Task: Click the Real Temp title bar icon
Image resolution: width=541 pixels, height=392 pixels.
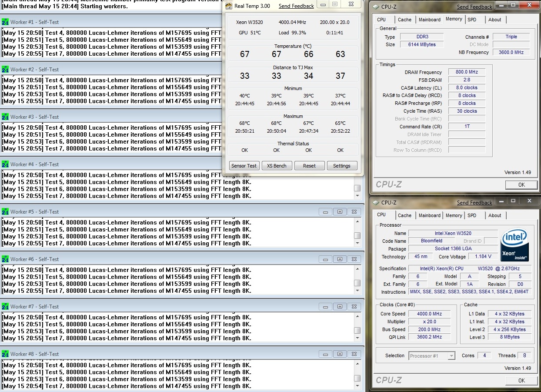Action: (229, 6)
